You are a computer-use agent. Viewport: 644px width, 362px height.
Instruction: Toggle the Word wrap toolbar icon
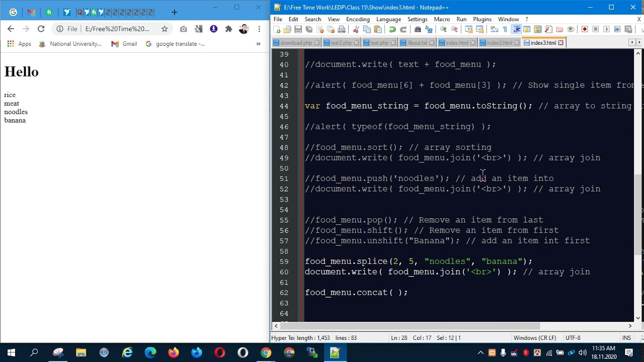pos(494,29)
